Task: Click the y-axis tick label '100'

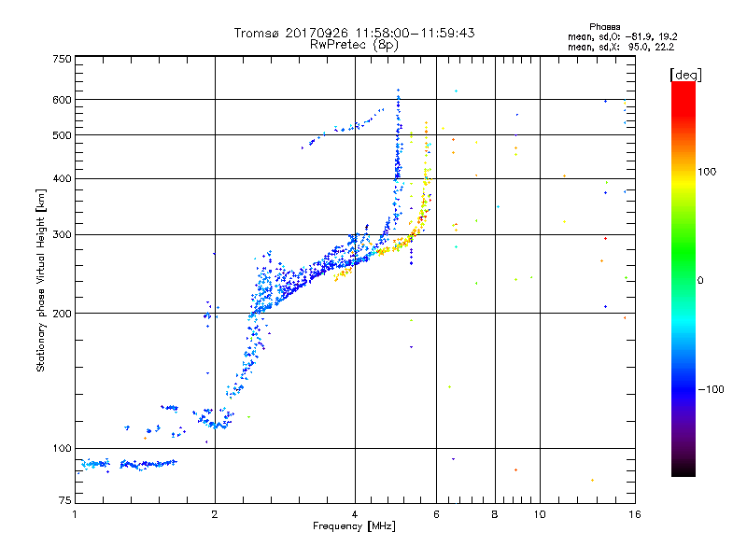Action: pos(62,448)
